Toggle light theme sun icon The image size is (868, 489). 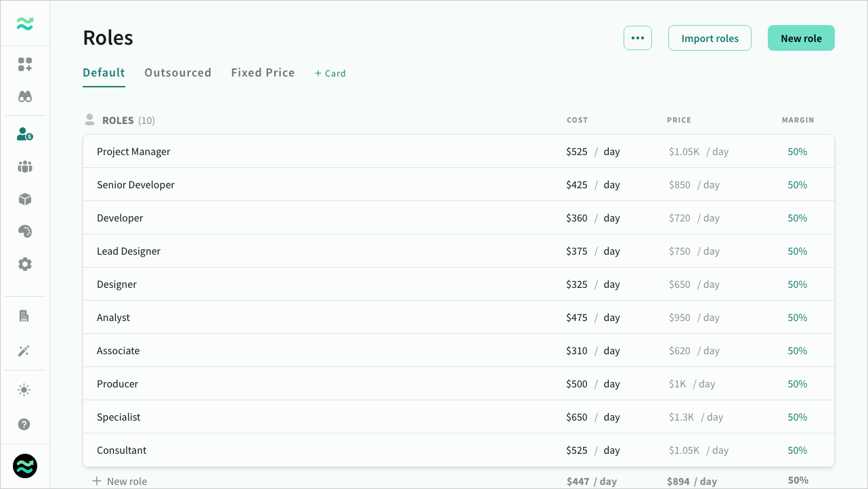(x=25, y=390)
